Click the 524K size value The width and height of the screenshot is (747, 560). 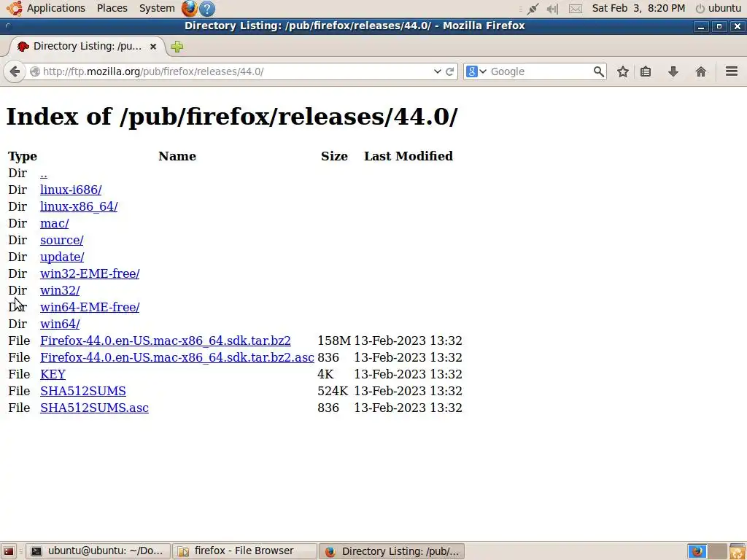coord(333,391)
